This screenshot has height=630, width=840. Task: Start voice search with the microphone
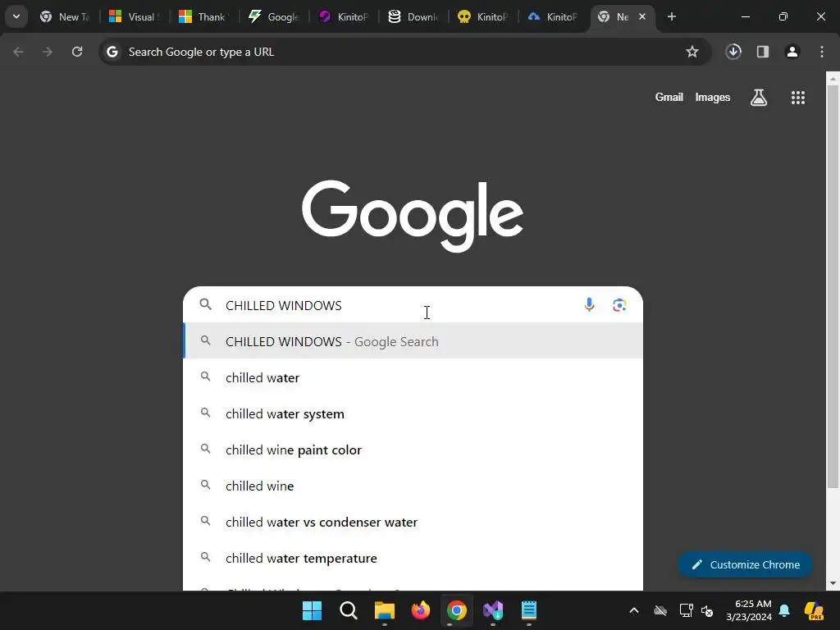589,305
